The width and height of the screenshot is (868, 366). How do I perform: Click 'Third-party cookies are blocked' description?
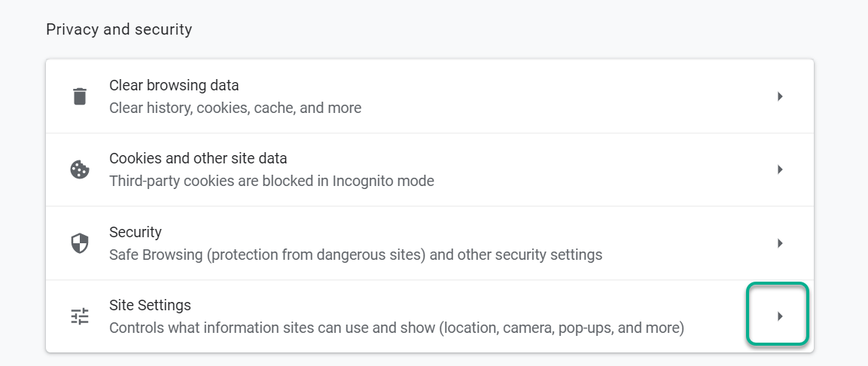[272, 181]
